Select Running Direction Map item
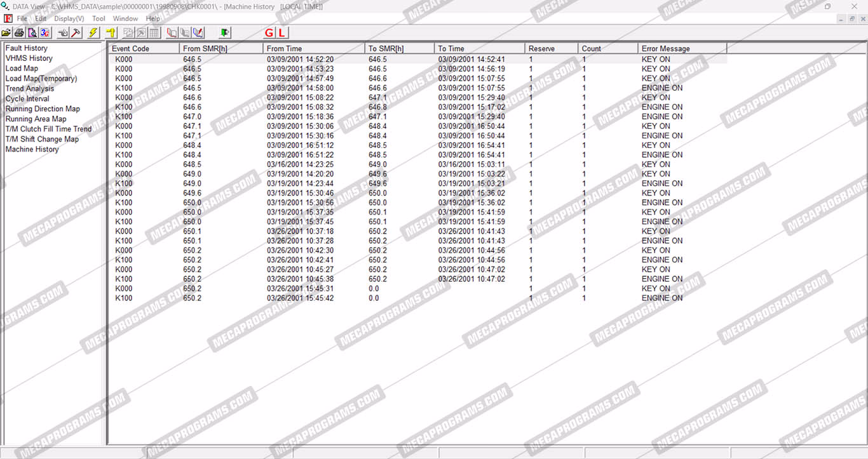The image size is (868, 459). (43, 109)
